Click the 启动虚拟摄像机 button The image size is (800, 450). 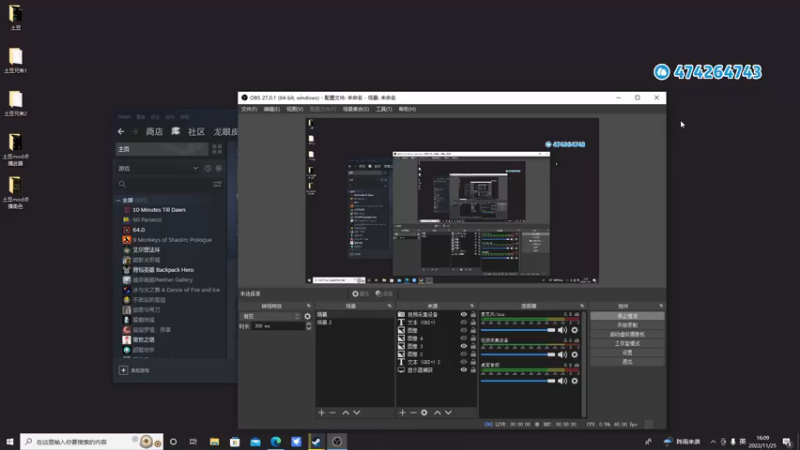pos(627,334)
